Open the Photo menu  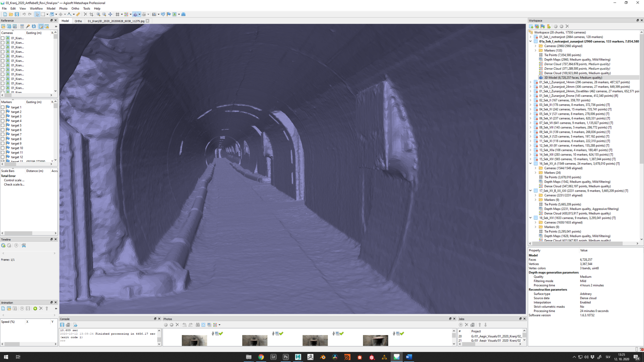coord(63,8)
